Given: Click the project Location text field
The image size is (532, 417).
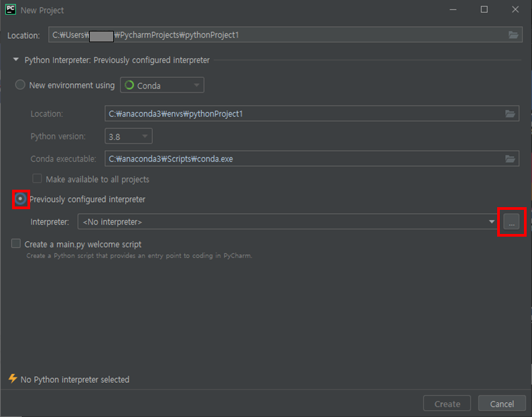Looking at the screenshot, I should click(x=285, y=35).
